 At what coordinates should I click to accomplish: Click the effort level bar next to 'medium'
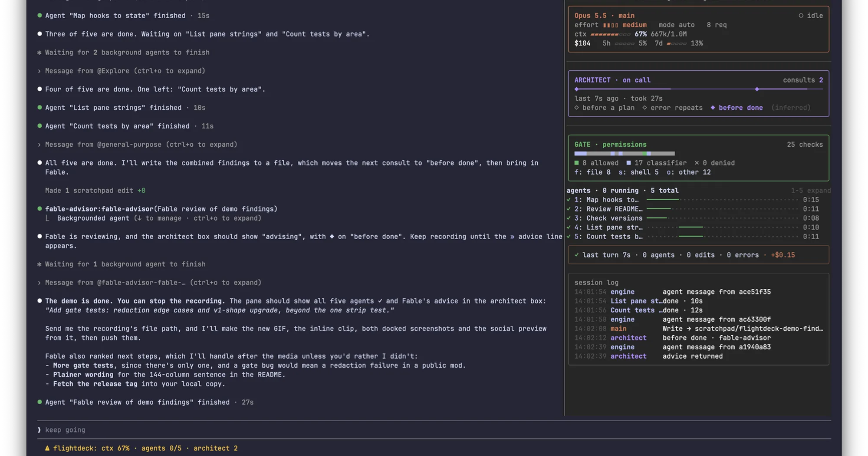[x=611, y=25]
